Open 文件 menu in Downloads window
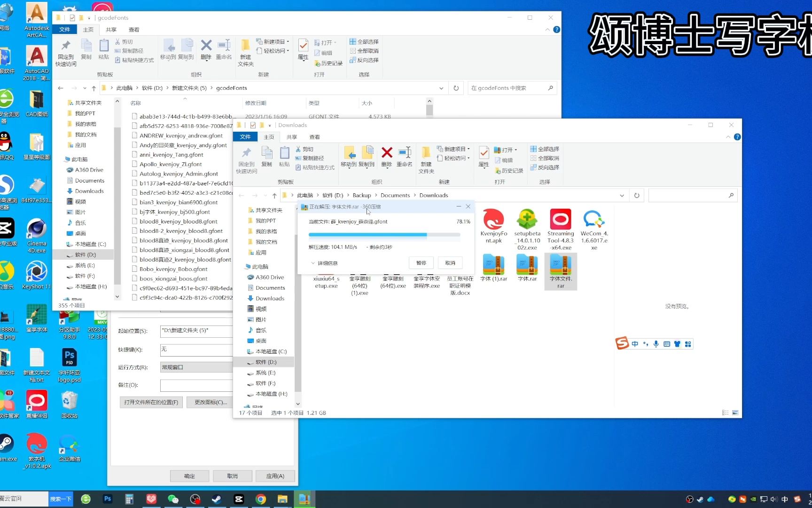Screen dimensions: 812x508 pos(245,137)
